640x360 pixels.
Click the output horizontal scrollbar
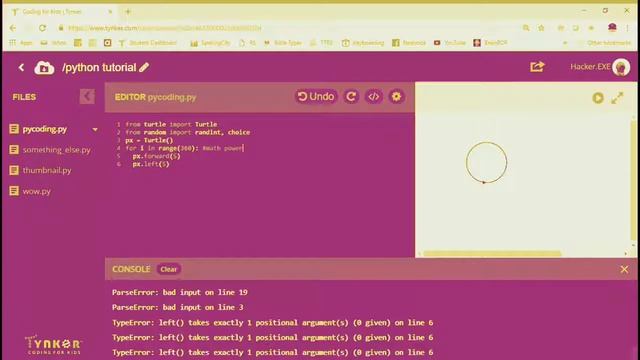click(492, 253)
